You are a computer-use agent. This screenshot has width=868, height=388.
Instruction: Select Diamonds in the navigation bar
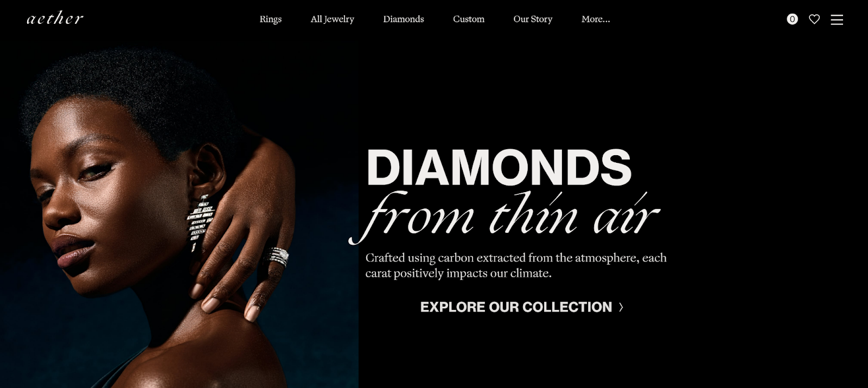[x=404, y=19]
